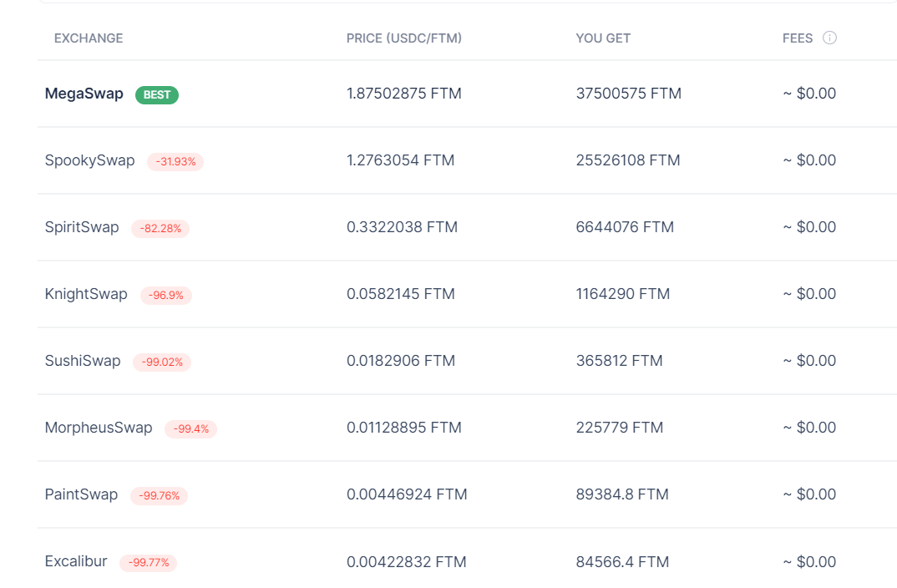Screen dimensions: 897x588
Task: Click the -99.76% badge
Action: [159, 496]
